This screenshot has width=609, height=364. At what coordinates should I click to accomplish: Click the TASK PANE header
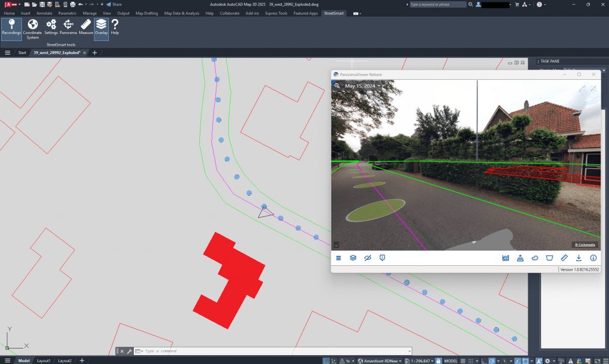pyautogui.click(x=550, y=61)
